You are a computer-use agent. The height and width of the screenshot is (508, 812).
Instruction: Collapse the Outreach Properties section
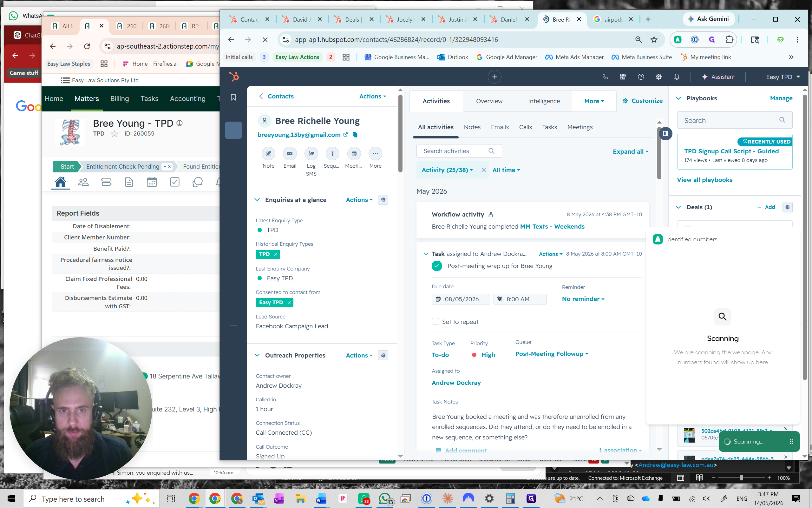coord(257,355)
